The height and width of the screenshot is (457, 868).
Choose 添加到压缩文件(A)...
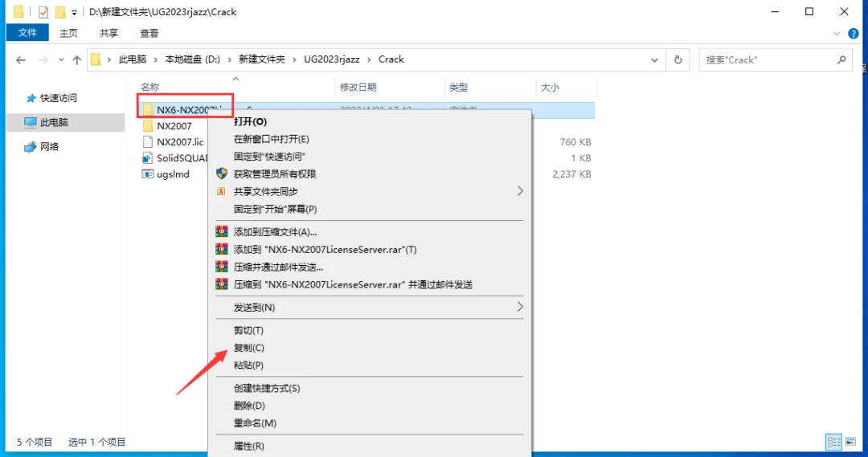[x=369, y=232]
